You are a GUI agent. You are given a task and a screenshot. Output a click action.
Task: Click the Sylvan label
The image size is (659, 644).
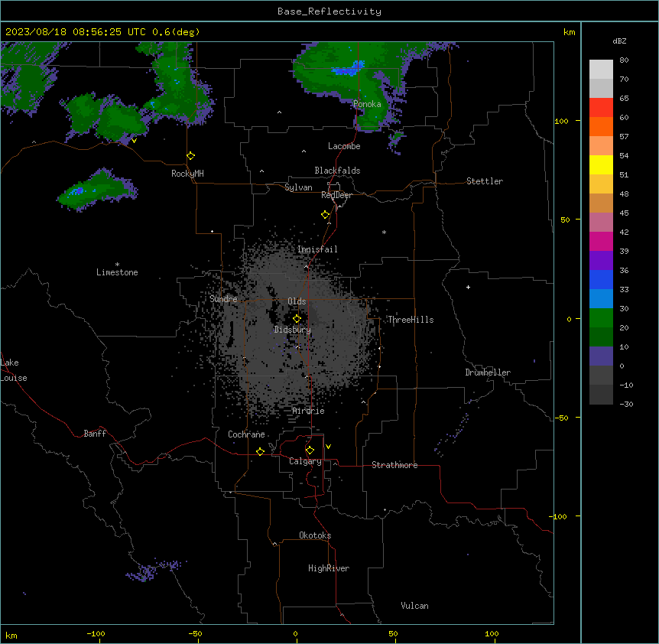click(x=298, y=187)
